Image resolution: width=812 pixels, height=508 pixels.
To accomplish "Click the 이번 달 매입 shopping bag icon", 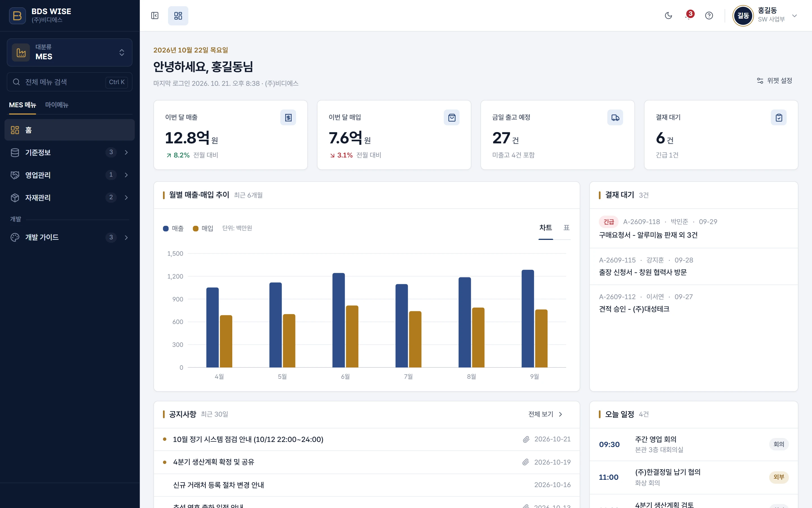I will pyautogui.click(x=452, y=118).
